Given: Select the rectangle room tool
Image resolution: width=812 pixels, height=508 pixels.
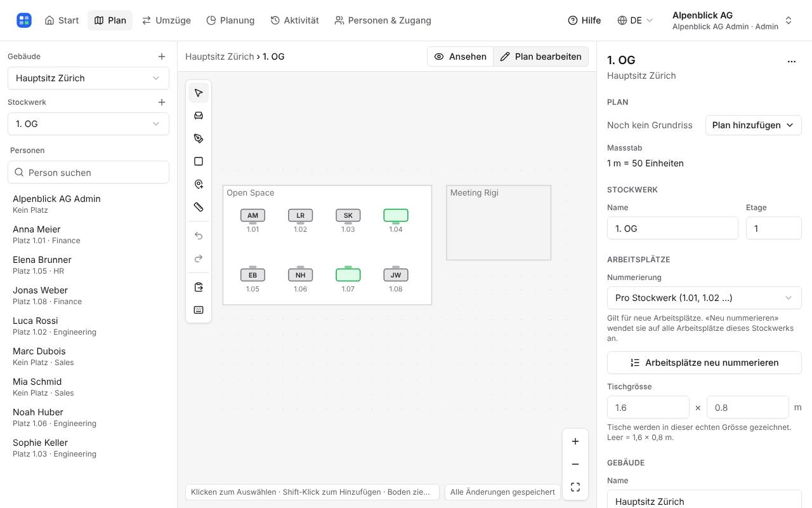Looking at the screenshot, I should click(x=199, y=161).
